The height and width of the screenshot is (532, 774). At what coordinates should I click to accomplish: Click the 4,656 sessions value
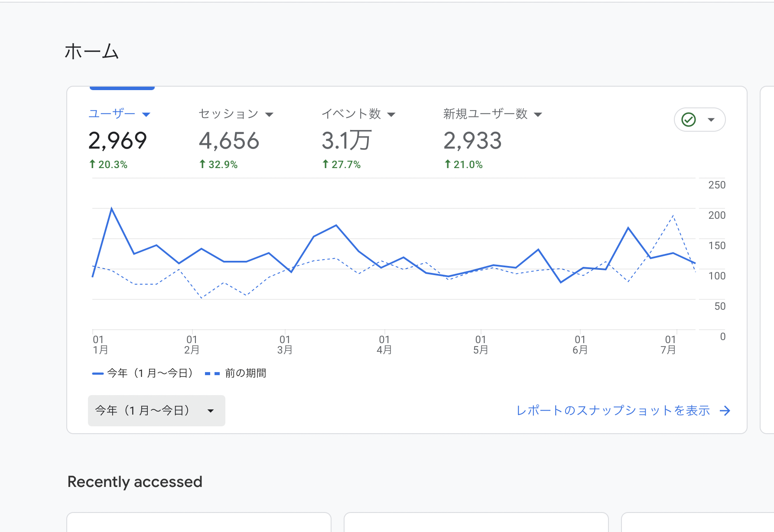(229, 141)
